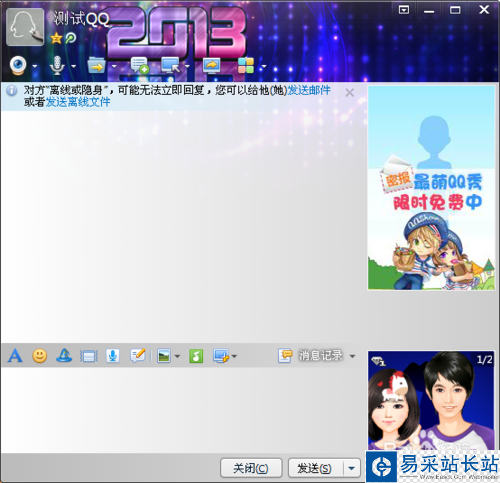Expand the send picture dropdown arrow

click(177, 356)
